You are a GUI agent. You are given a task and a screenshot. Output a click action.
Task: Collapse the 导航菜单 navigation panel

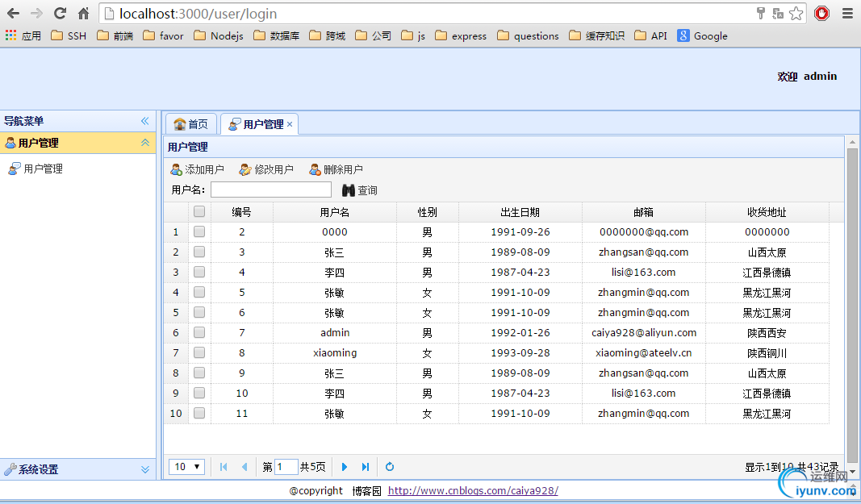(145, 121)
